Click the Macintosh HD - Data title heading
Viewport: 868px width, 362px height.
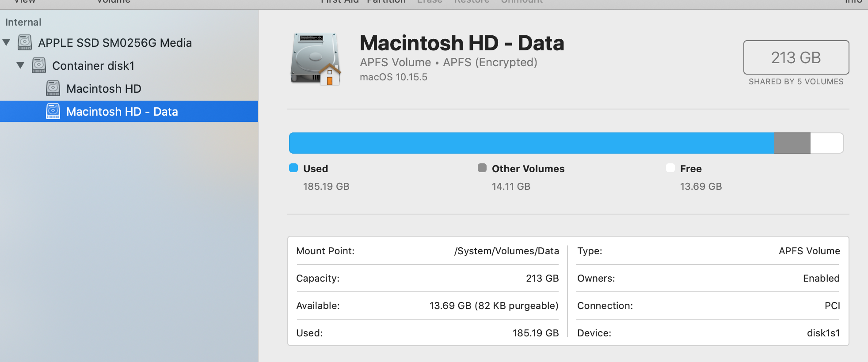462,43
